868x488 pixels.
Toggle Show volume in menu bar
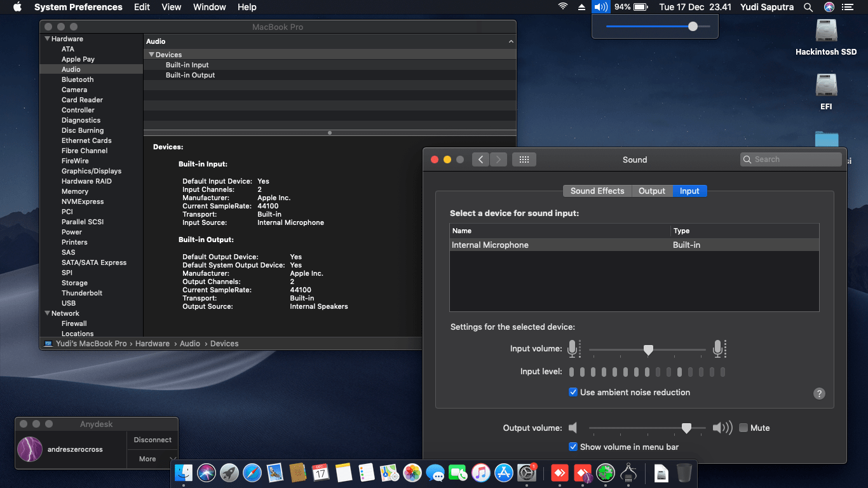573,447
